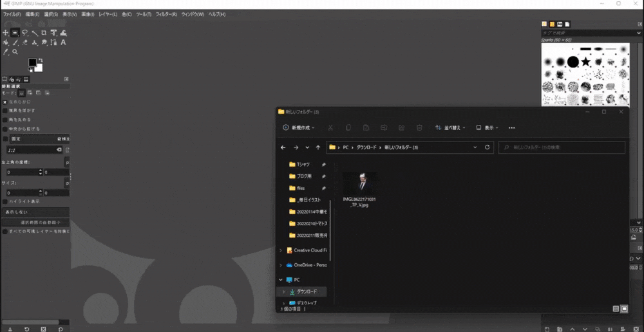Open the レイヤー(L) menu
The width and height of the screenshot is (644, 332).
pos(107,14)
